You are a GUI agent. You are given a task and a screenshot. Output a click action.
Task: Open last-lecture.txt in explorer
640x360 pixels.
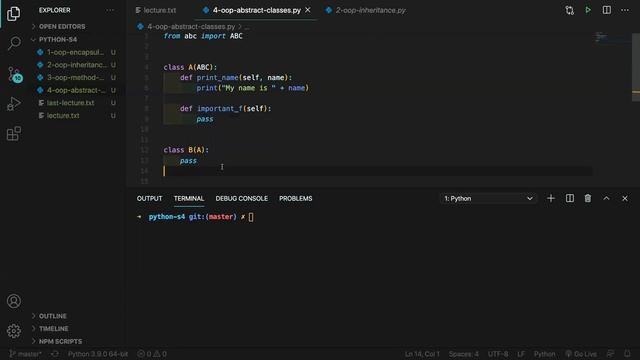[70, 103]
